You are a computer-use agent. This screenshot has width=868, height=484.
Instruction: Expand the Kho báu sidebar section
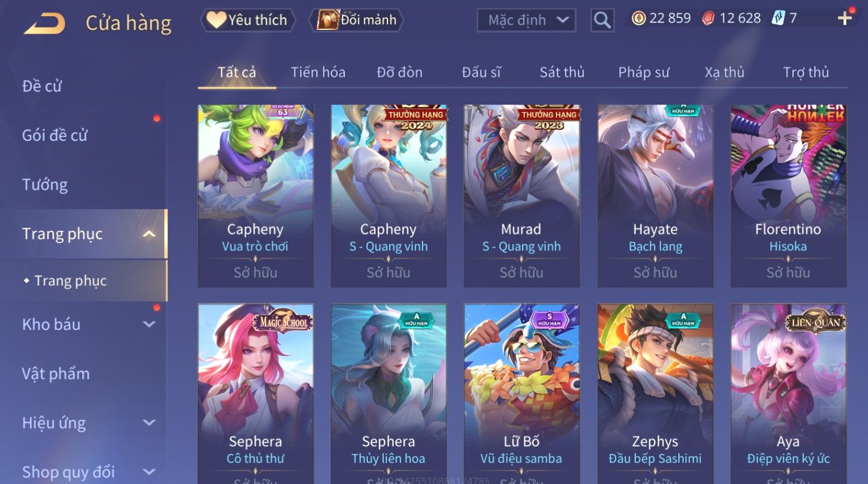click(149, 324)
